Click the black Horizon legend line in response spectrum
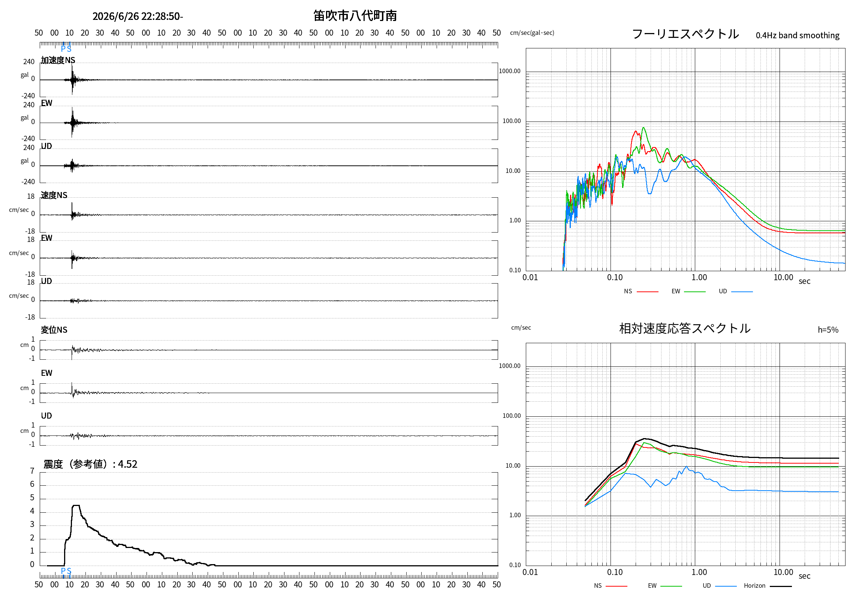Viewport: 868px width, 614px height. pyautogui.click(x=780, y=586)
